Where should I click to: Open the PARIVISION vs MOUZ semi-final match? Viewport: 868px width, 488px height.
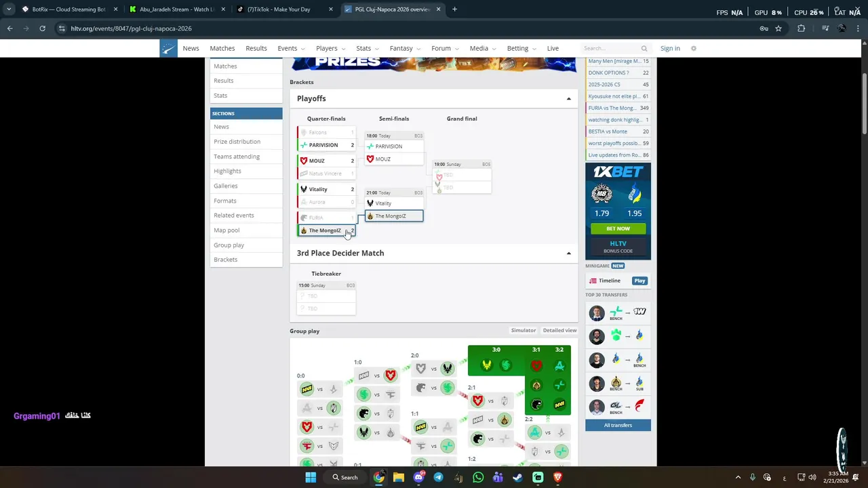point(394,148)
